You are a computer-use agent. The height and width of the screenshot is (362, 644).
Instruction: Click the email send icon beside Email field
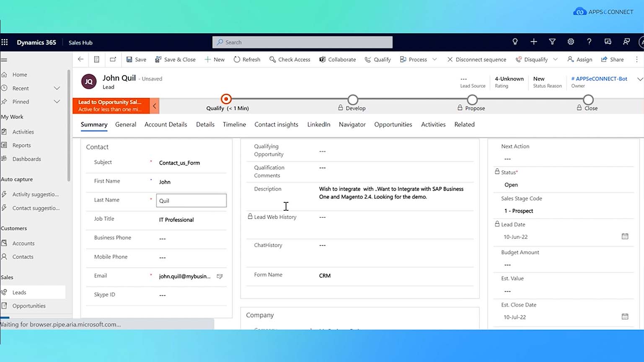coord(220,277)
